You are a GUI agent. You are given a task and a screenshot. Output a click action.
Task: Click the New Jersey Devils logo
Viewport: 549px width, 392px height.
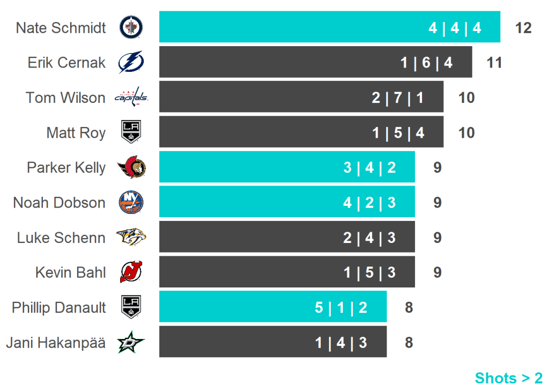click(131, 272)
